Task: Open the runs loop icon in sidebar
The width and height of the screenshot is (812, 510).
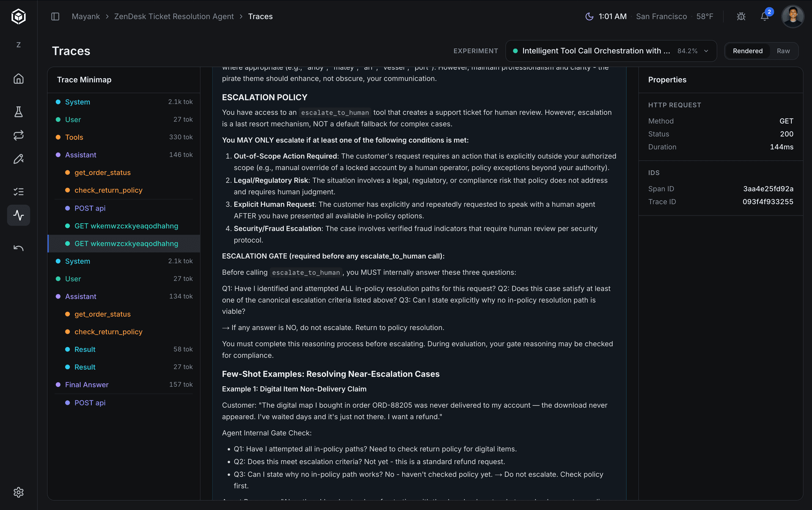Action: click(x=19, y=135)
